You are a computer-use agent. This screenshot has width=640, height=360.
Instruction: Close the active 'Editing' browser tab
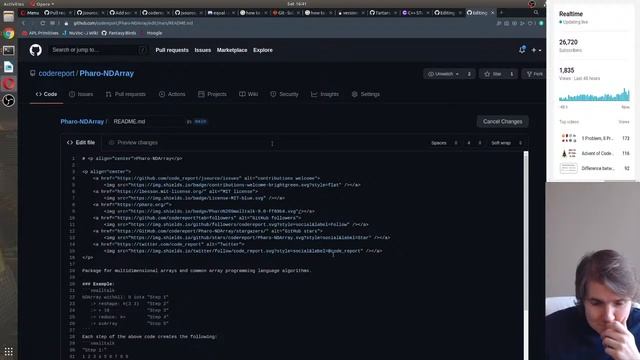493,13
